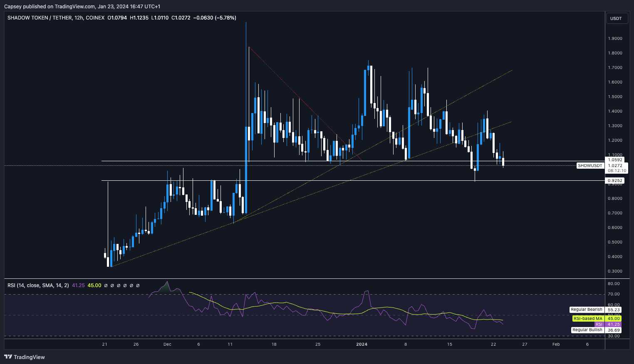The width and height of the screenshot is (634, 364).
Task: Click the Regular Bearish RSI label
Action: tap(586, 310)
